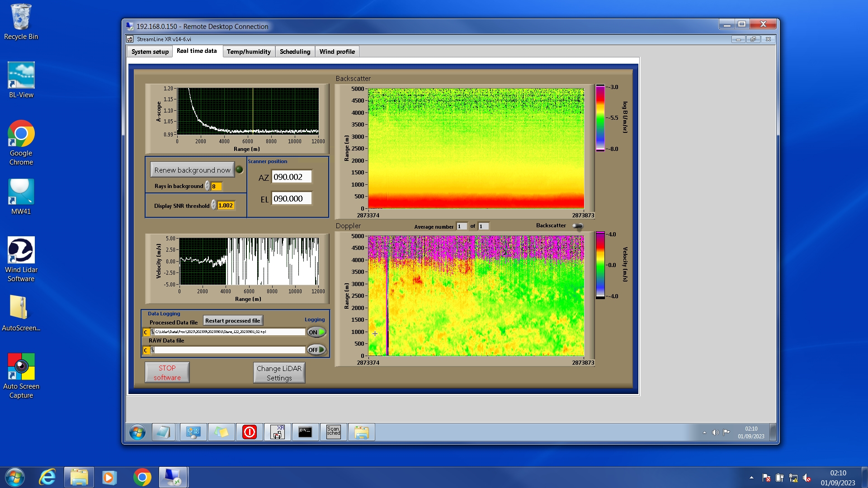Open Scan sched app in remote taskbar

(333, 432)
